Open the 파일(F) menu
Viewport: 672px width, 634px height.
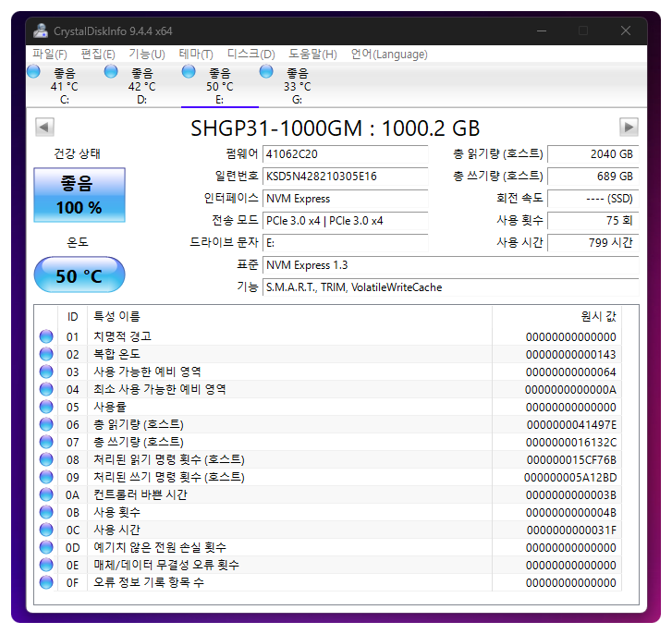[x=50, y=54]
